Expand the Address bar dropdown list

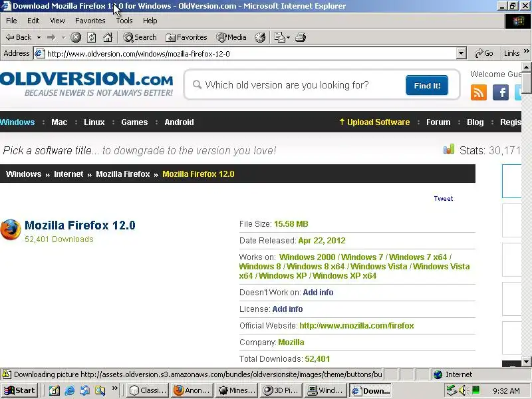pyautogui.click(x=461, y=54)
